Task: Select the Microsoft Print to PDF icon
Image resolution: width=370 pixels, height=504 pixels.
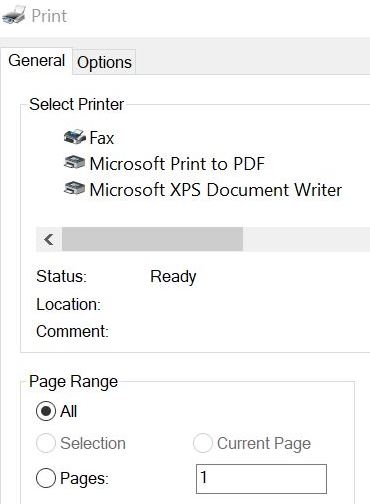Action: [x=74, y=163]
